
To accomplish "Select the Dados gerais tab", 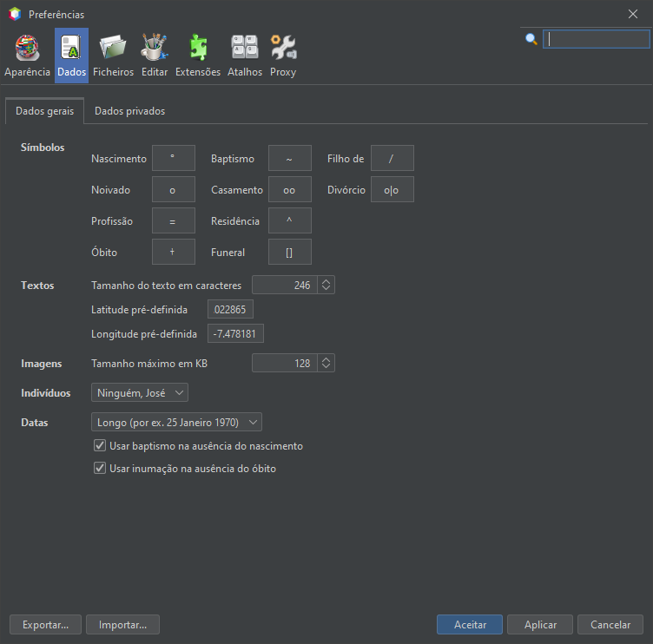I will (x=44, y=111).
